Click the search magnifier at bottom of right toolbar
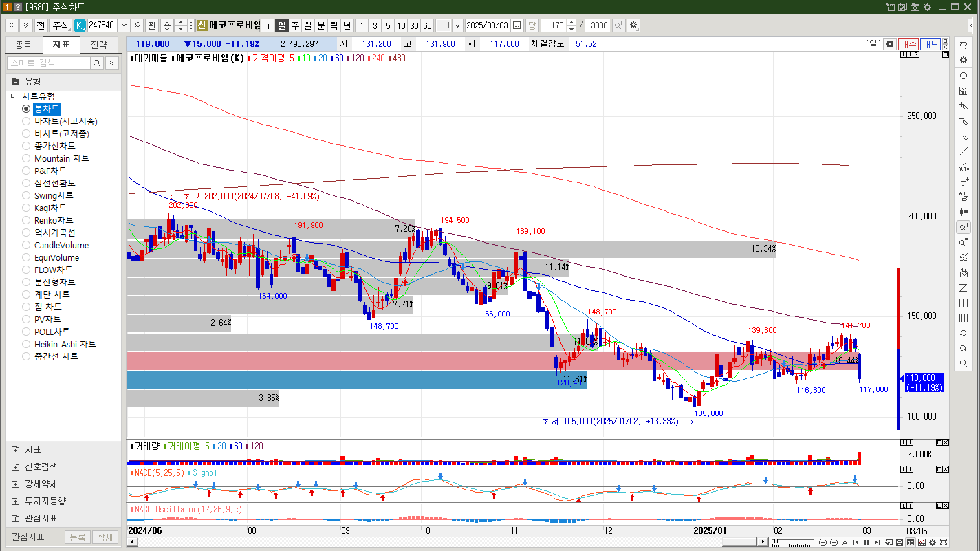Image resolution: width=980 pixels, height=551 pixels. (x=963, y=363)
